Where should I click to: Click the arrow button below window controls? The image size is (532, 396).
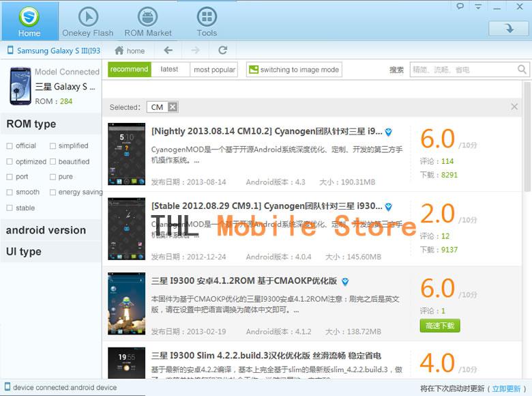click(x=509, y=28)
